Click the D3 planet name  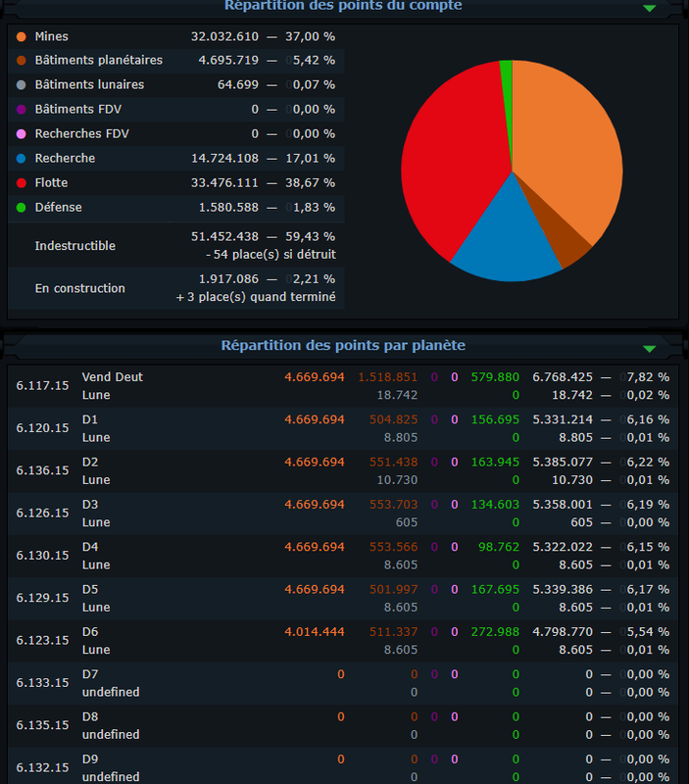(90, 505)
